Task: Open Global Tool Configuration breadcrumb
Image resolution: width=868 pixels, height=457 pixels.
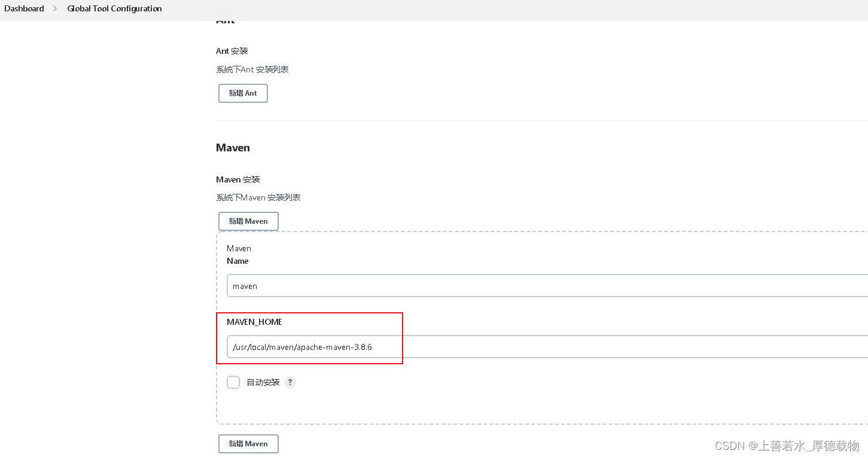Action: click(114, 8)
